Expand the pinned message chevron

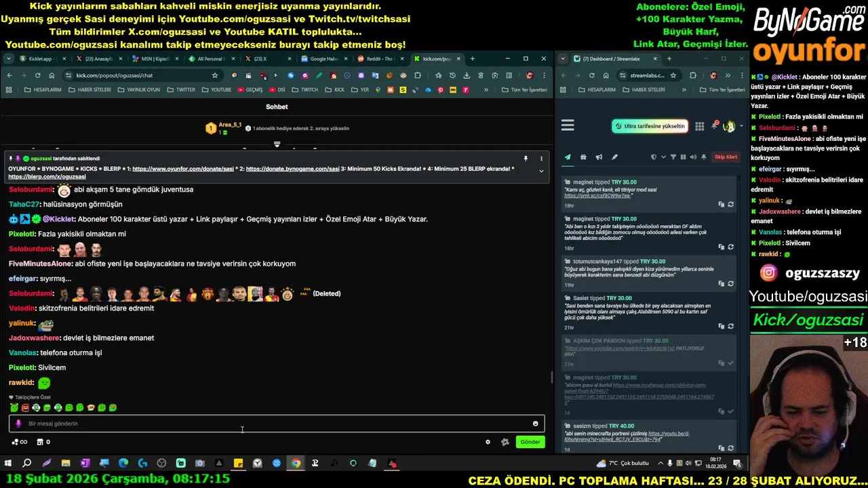(x=541, y=171)
